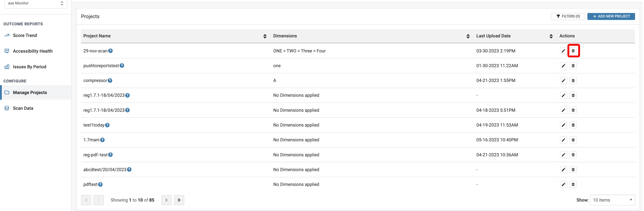
Task: Open the axe Monitor product selector
Action: [x=36, y=3]
